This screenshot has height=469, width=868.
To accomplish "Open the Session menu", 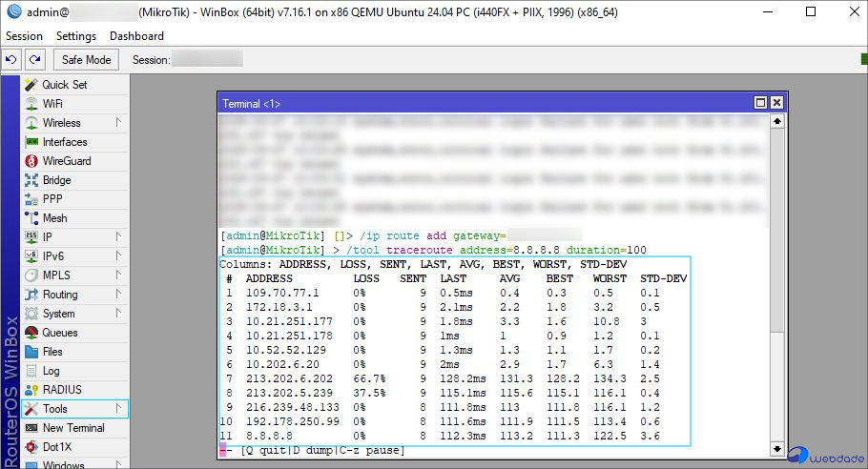I will 24,36.
